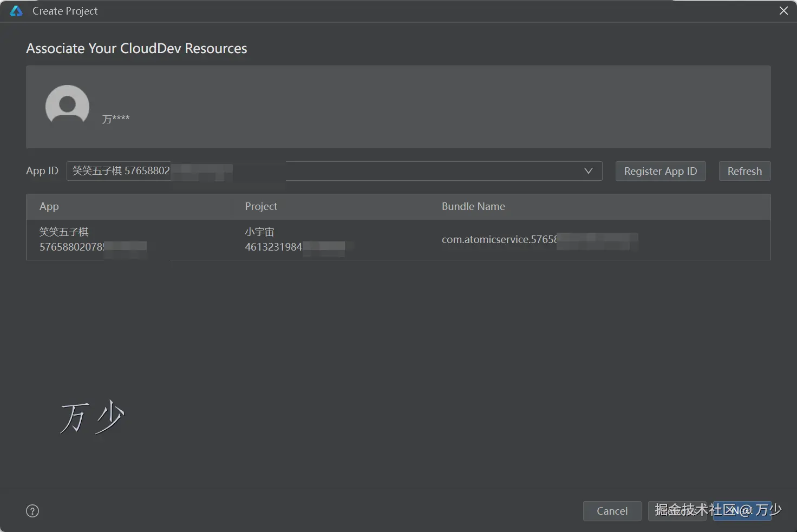
Task: Click the DevEco Studio logo icon
Action: point(16,11)
